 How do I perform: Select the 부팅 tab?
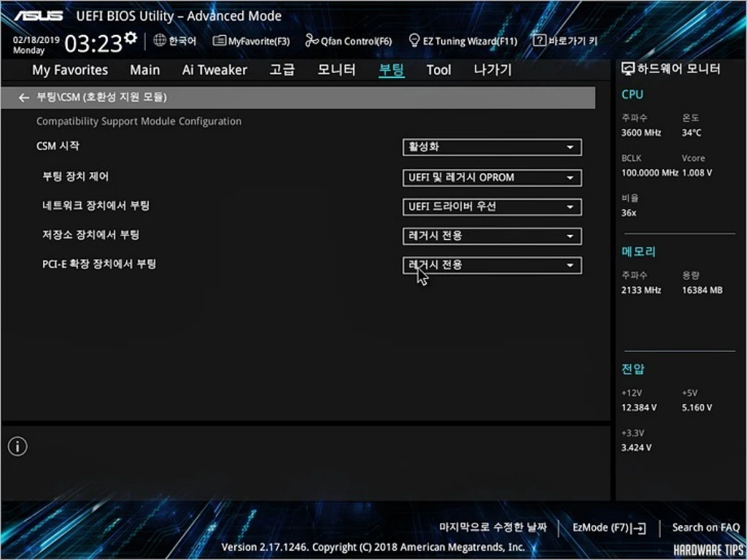392,70
